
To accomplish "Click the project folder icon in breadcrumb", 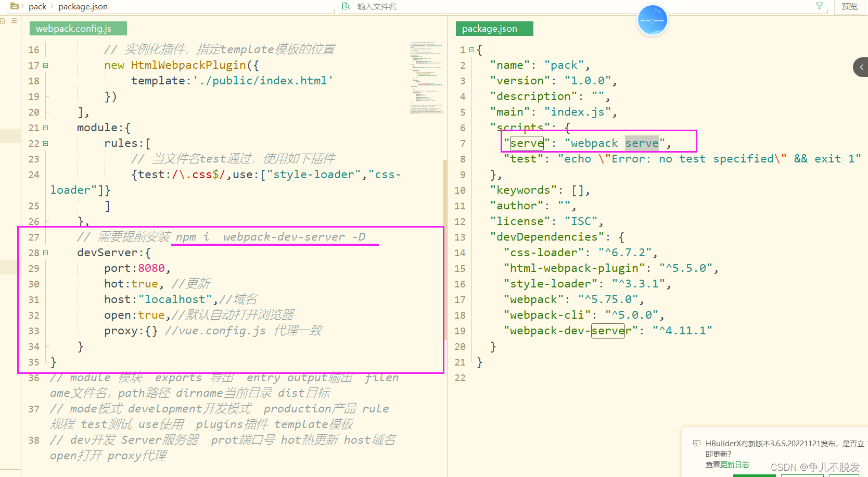I will [15, 6].
